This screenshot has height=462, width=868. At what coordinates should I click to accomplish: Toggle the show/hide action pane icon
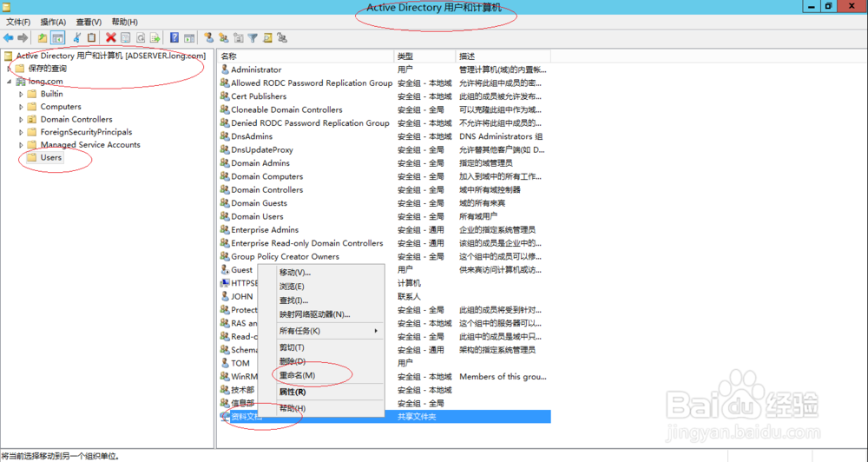(x=189, y=37)
